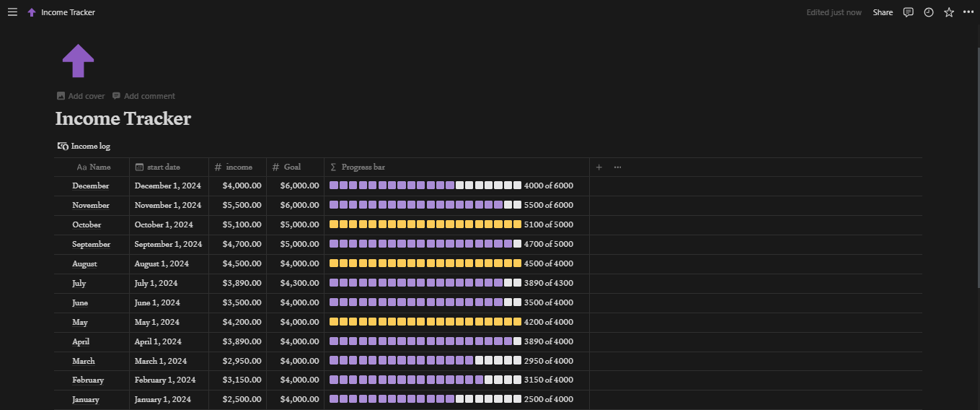Click the Income Tracker page title

tap(123, 118)
